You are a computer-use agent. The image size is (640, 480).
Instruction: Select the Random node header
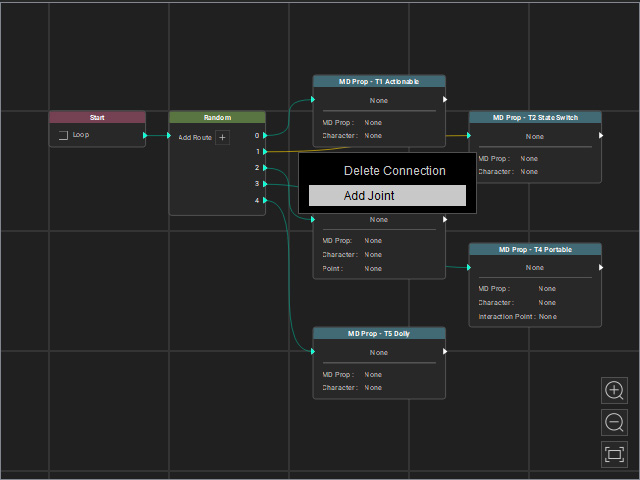coord(217,118)
